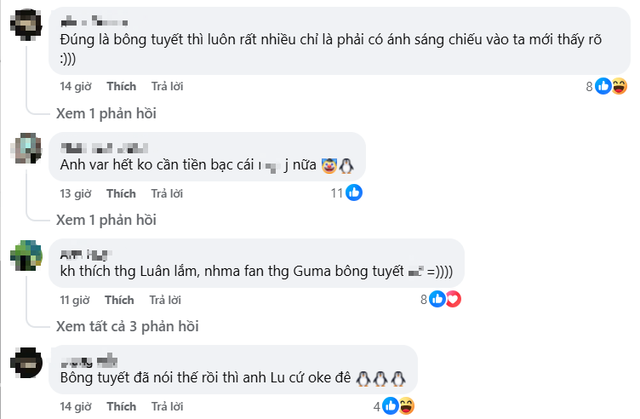Screen dimensions: 640x419
Task: Click the blue like icon next to count 11
Action: tap(354, 193)
